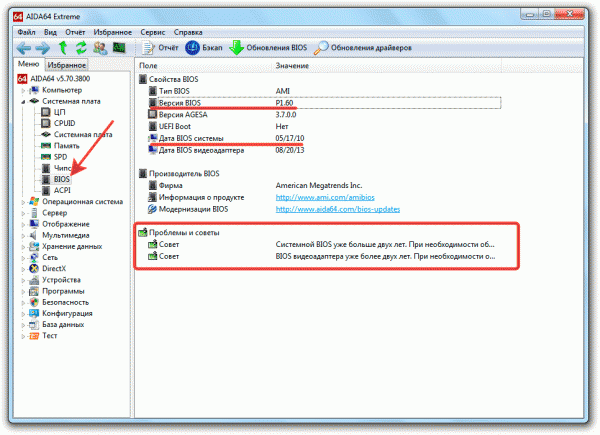
Task: Select the Тип BIOS row
Action: coord(324,91)
